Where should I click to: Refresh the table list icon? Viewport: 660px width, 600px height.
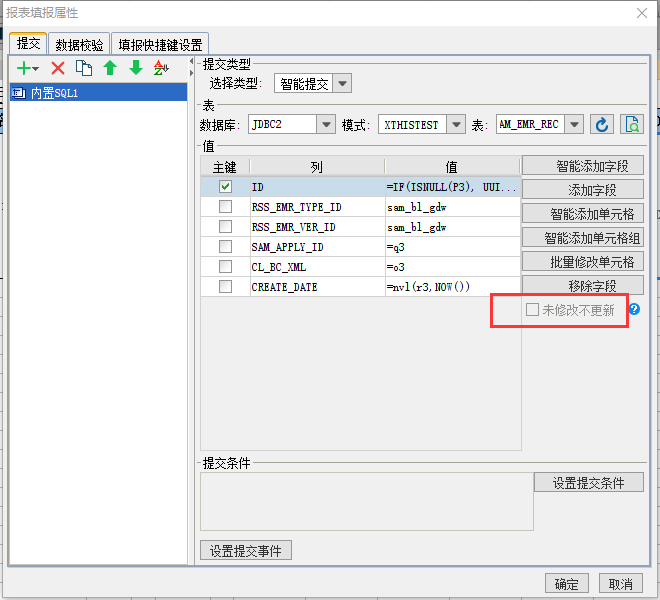pyautogui.click(x=601, y=125)
